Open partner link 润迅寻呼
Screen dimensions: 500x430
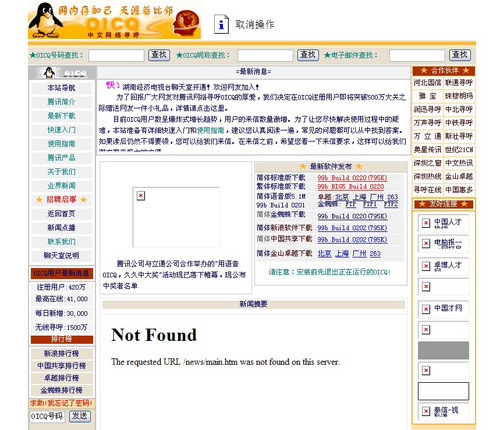coord(427,110)
